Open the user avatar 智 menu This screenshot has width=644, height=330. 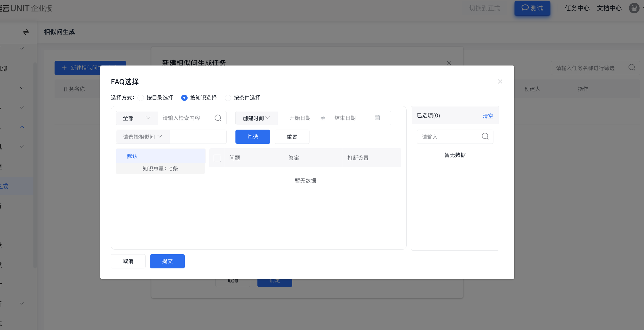(634, 8)
